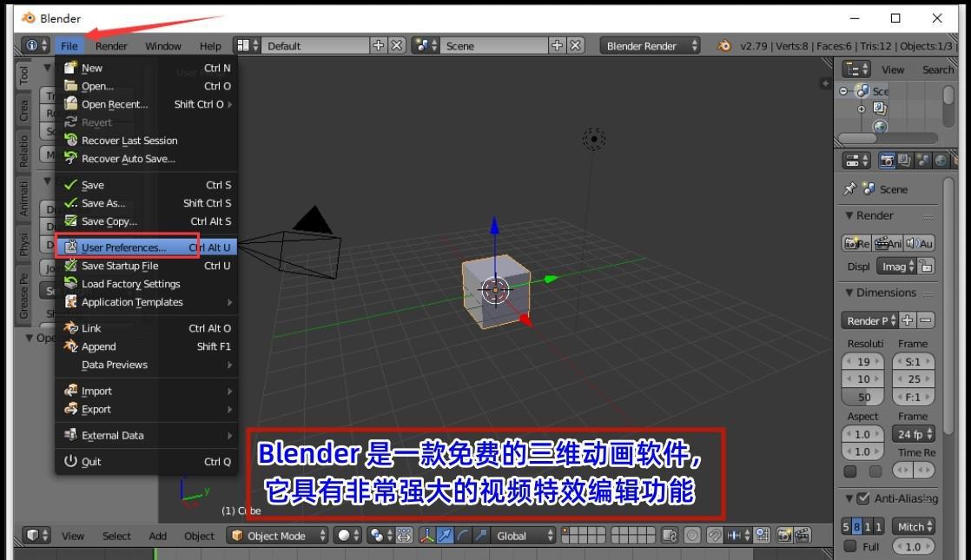Open the Scene properties tab icon
The height and width of the screenshot is (560, 971).
[922, 161]
